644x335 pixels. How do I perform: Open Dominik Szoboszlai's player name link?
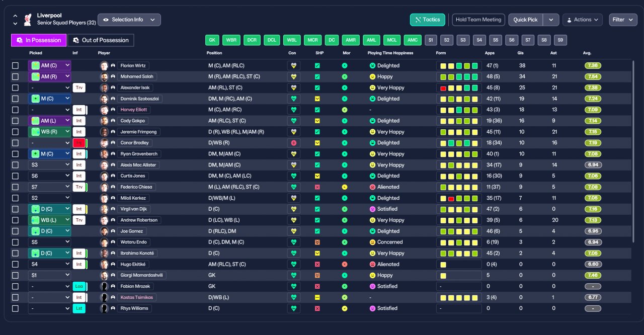(x=140, y=99)
